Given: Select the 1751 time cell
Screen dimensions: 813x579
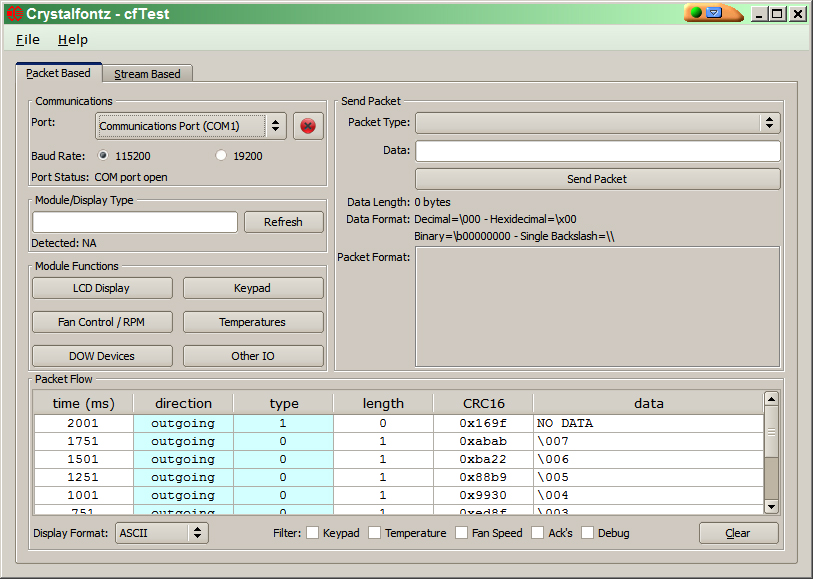Looking at the screenshot, I should (x=83, y=441).
